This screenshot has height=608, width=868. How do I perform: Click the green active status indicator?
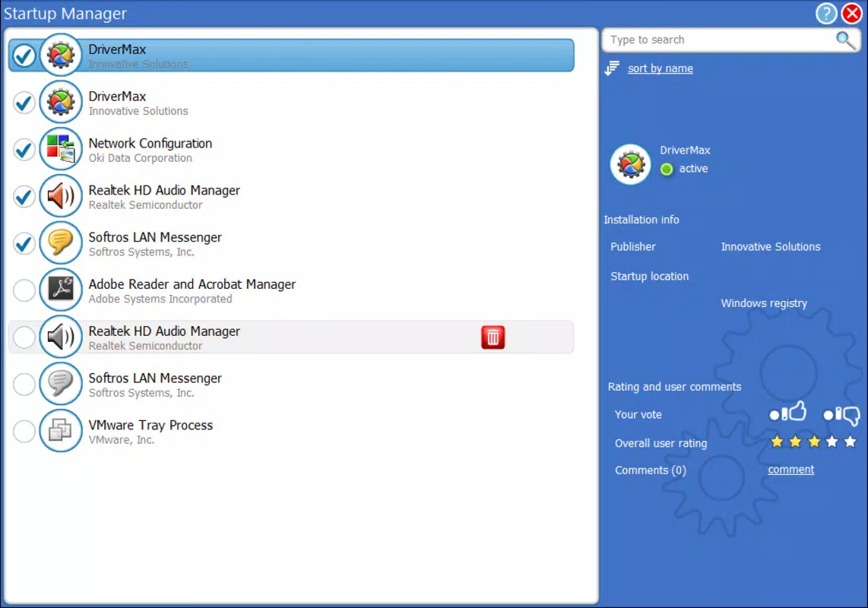pos(667,169)
